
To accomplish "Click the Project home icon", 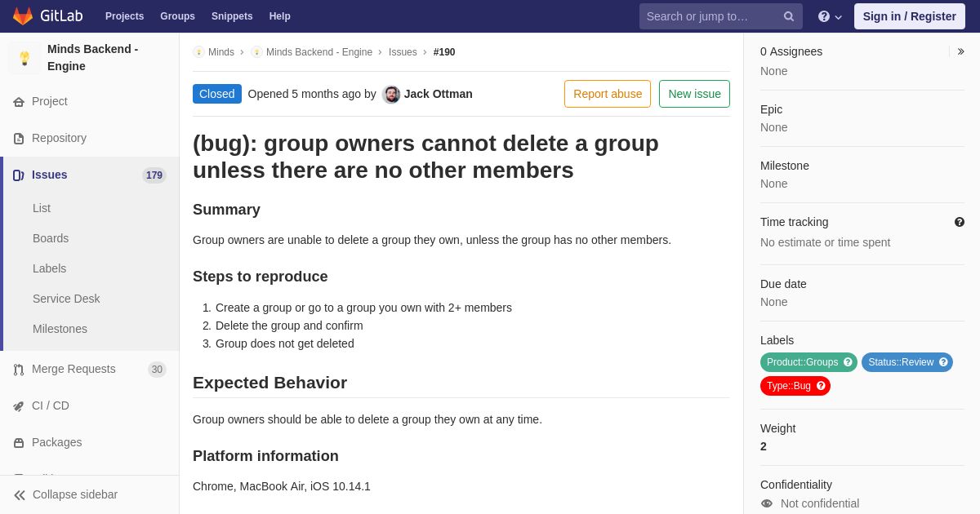I will 19,102.
